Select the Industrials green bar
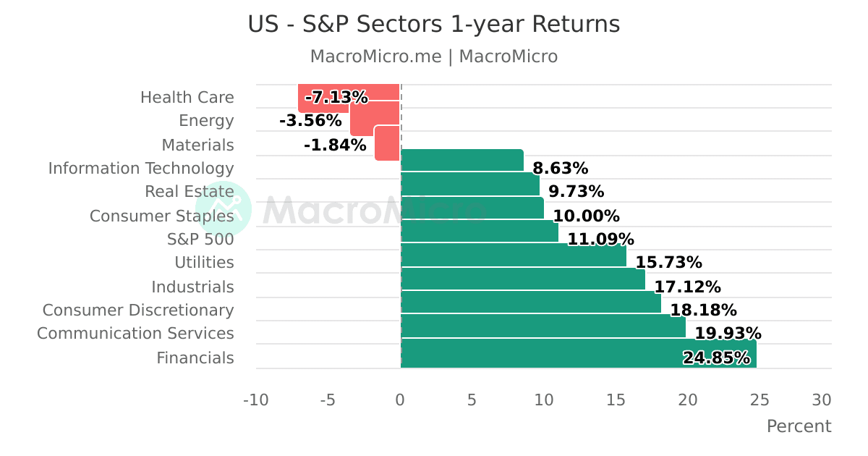The image size is (868, 456). (522, 279)
